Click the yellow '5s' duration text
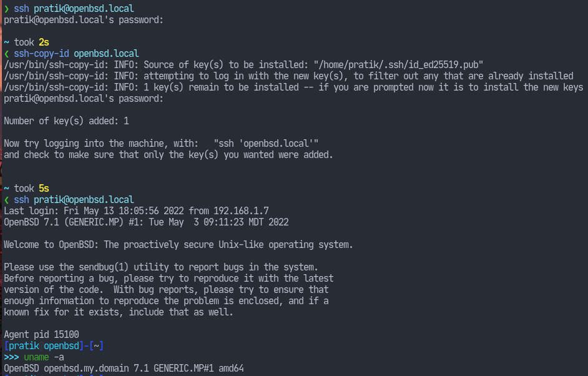Viewport: 588px width, 376px height. tap(44, 189)
